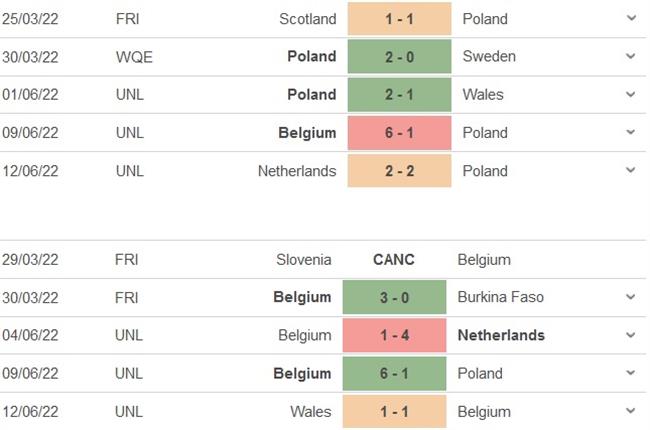Viewport: 650px width, 430px height.
Task: Open the Sweden team link
Action: 489,57
